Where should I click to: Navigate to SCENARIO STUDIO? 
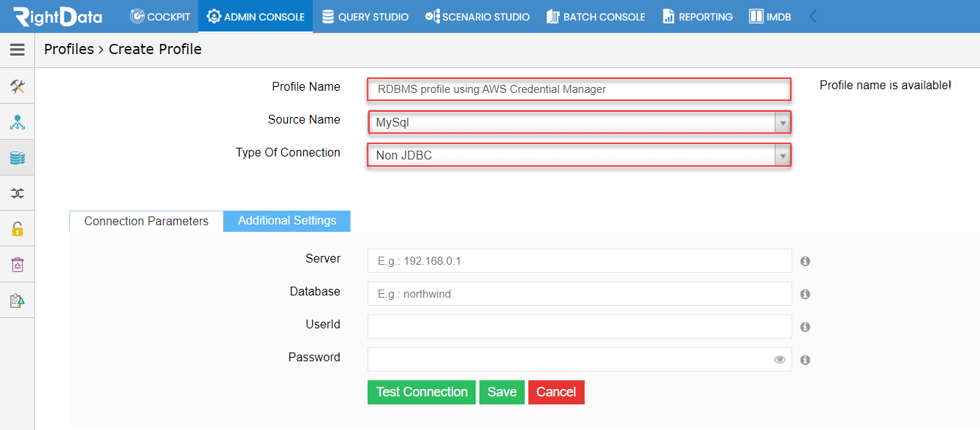pos(477,16)
